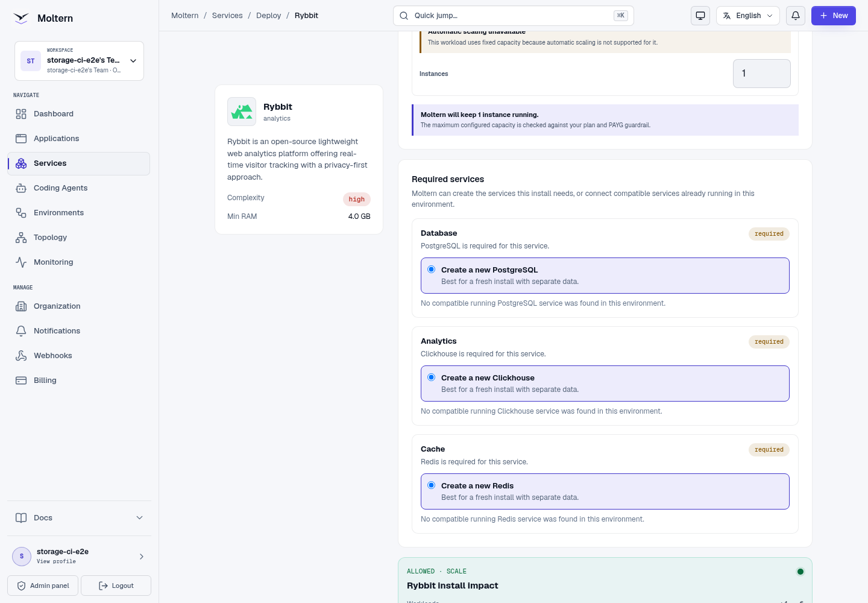Viewport: 868px width, 603px height.
Task: Click the Rybbit install impact heading
Action: click(x=453, y=586)
